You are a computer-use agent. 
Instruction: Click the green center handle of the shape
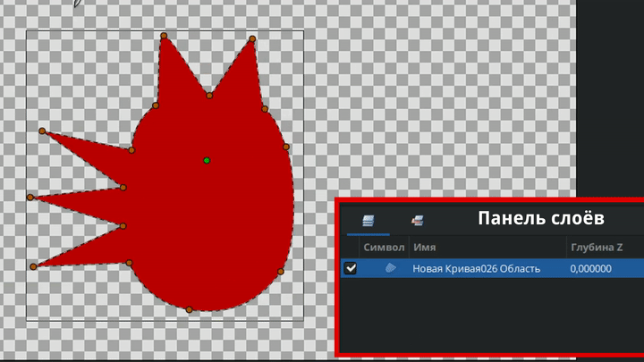pyautogui.click(x=207, y=161)
